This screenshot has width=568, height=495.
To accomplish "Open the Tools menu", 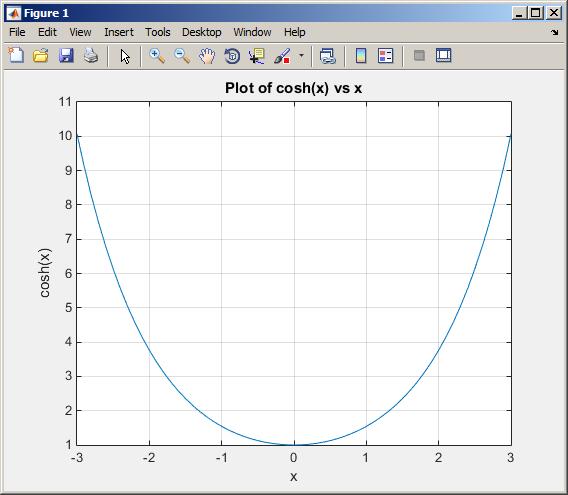I will (158, 32).
